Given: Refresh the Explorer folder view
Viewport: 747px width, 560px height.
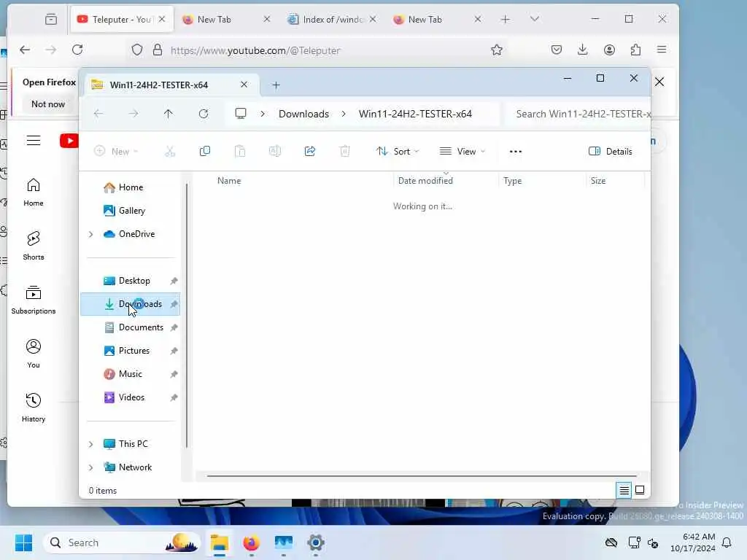Looking at the screenshot, I should click(x=204, y=114).
